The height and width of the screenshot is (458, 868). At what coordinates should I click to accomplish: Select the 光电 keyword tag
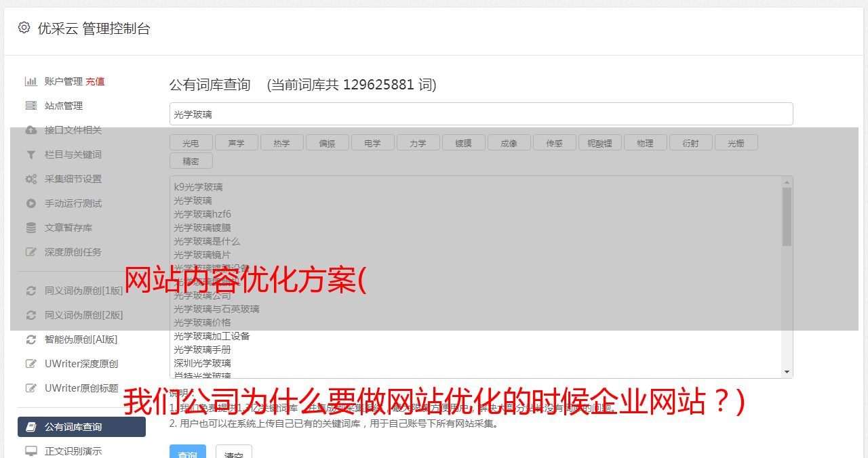tap(191, 143)
